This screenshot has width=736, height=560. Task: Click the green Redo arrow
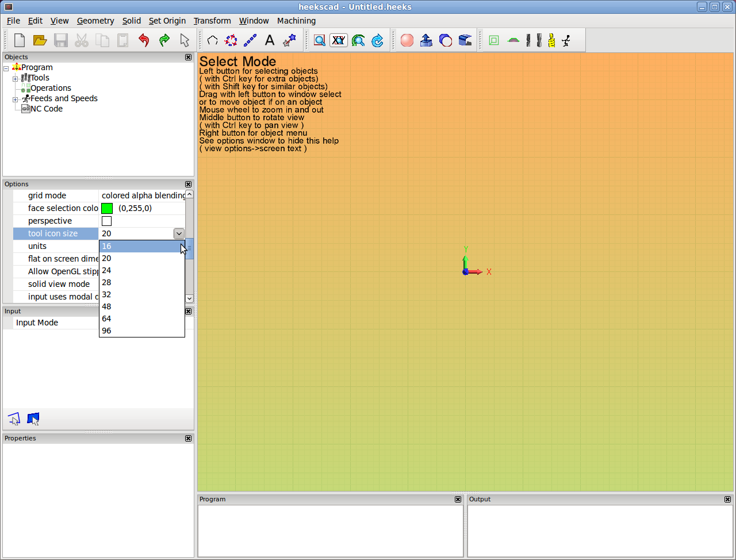coord(164,40)
